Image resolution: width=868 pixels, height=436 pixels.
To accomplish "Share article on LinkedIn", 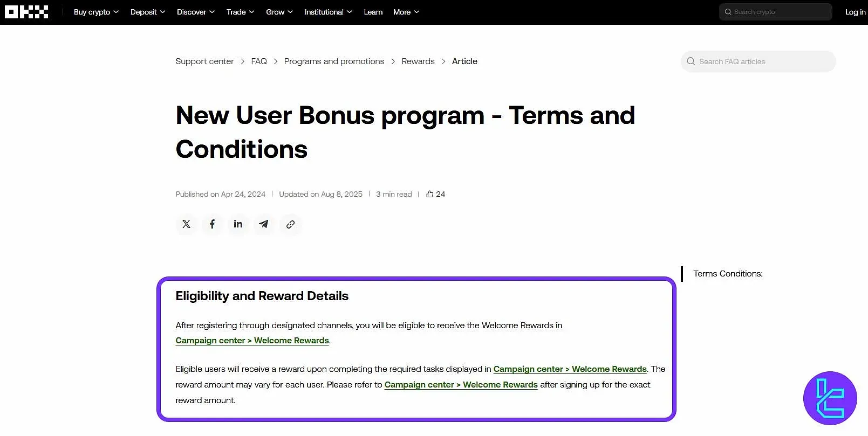I will 238,224.
